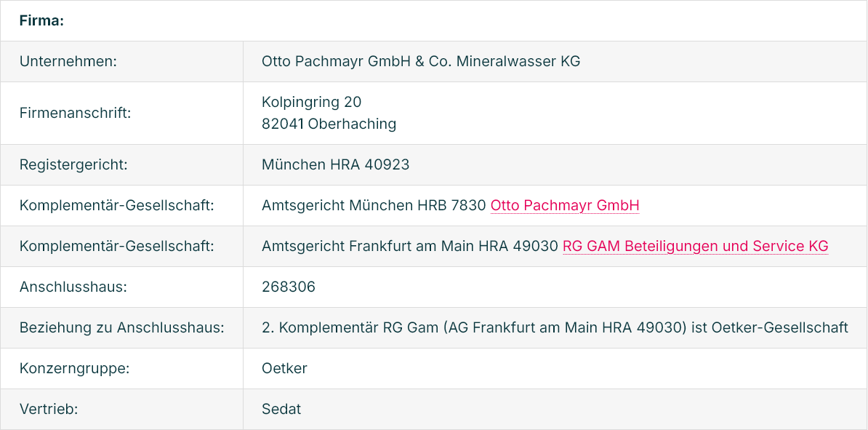Click the "Beziehung zu Anschlusshaus:" label

[121, 328]
